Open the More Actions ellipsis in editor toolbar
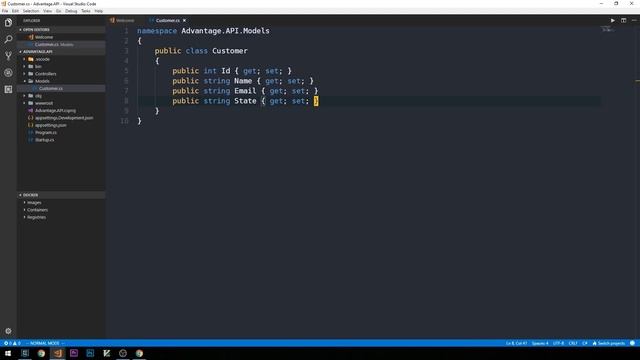The image size is (640, 360). coord(634,20)
